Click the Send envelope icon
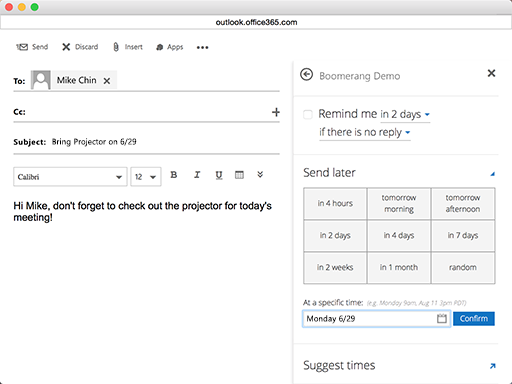 point(22,47)
